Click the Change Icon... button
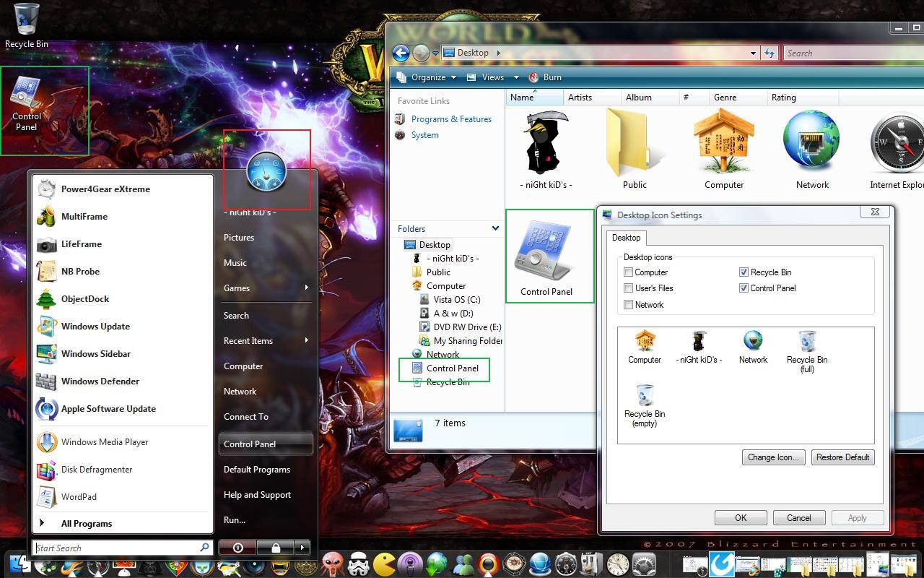 point(773,457)
